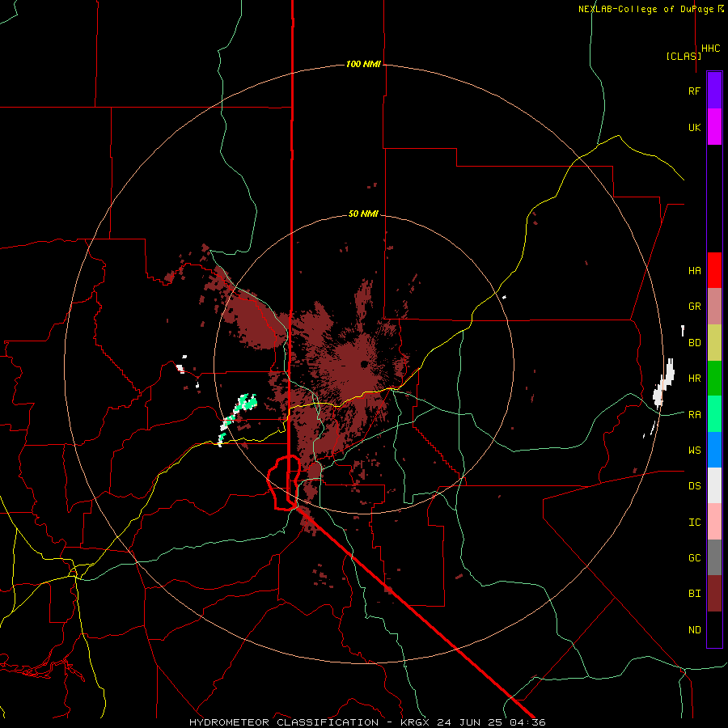Click the GC legend label
Image resolution: width=728 pixels, height=728 pixels.
[694, 557]
